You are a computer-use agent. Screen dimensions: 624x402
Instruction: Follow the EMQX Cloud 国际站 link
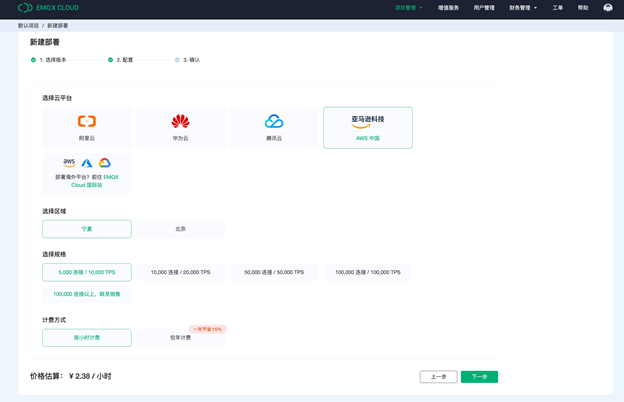[x=95, y=181]
